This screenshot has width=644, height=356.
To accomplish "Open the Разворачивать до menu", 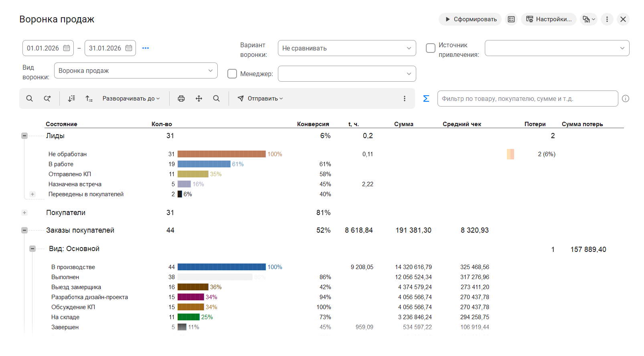I will pos(131,99).
